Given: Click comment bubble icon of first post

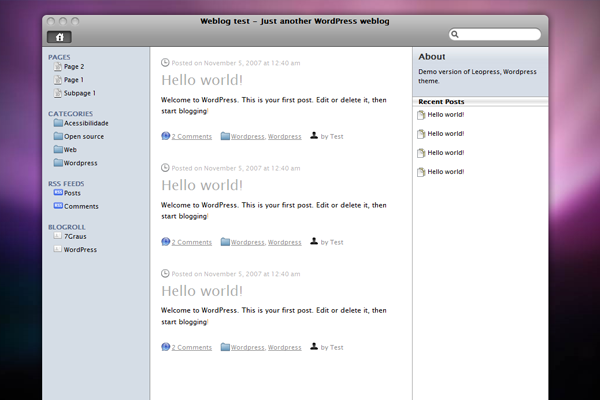Looking at the screenshot, I should point(165,136).
